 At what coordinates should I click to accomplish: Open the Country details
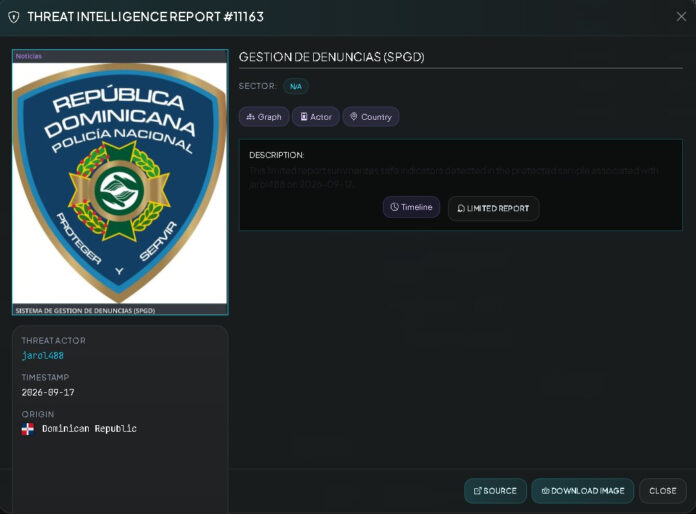371,117
